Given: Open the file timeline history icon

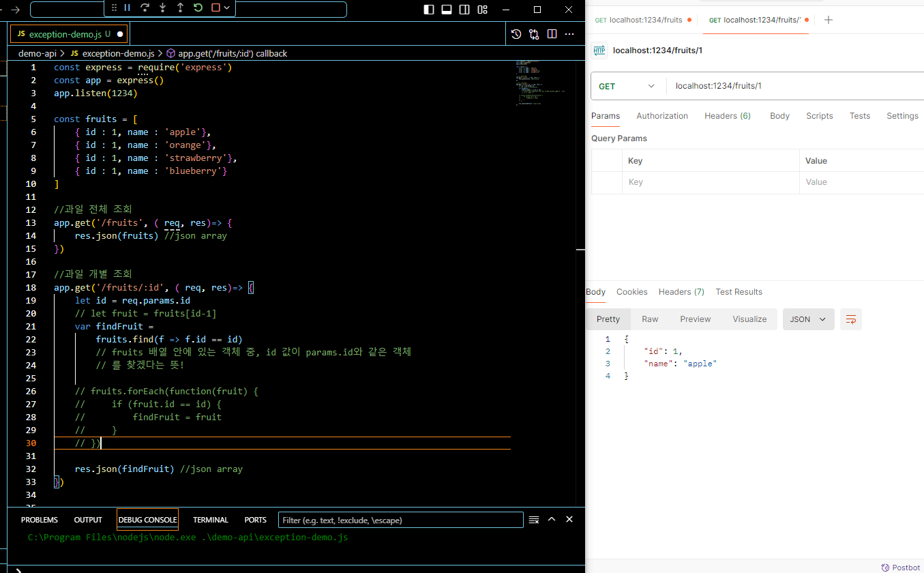Looking at the screenshot, I should [516, 33].
